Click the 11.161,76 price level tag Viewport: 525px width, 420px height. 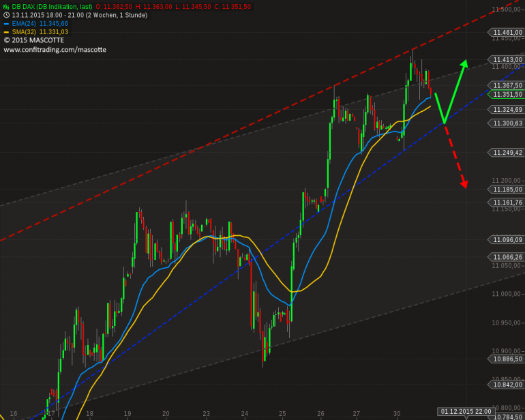tap(506, 202)
